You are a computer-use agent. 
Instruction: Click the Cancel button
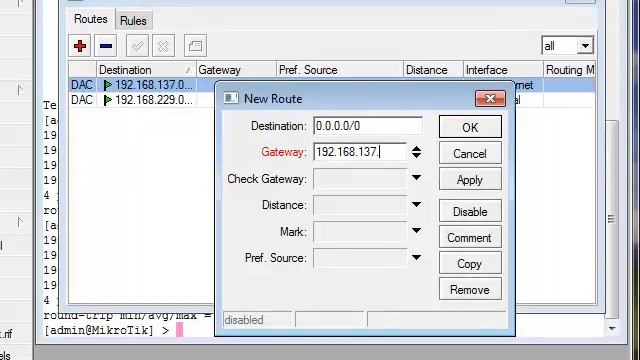[470, 153]
